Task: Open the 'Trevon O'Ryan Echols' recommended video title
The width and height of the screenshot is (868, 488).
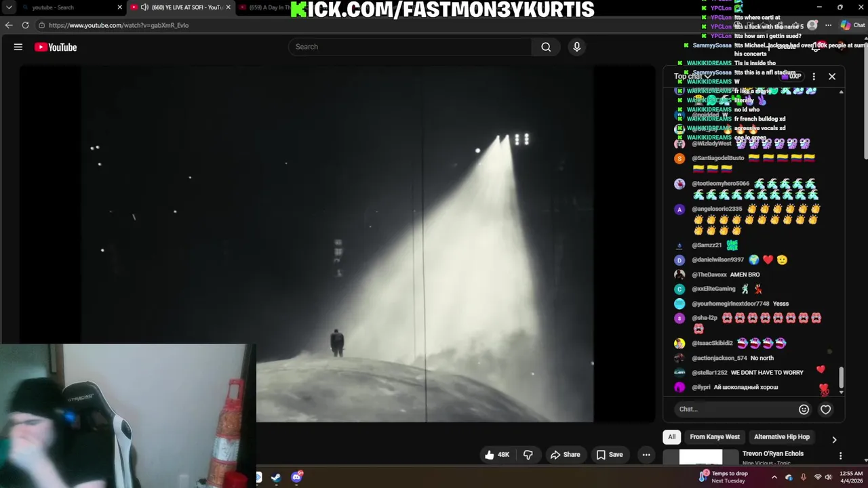Action: [x=772, y=453]
